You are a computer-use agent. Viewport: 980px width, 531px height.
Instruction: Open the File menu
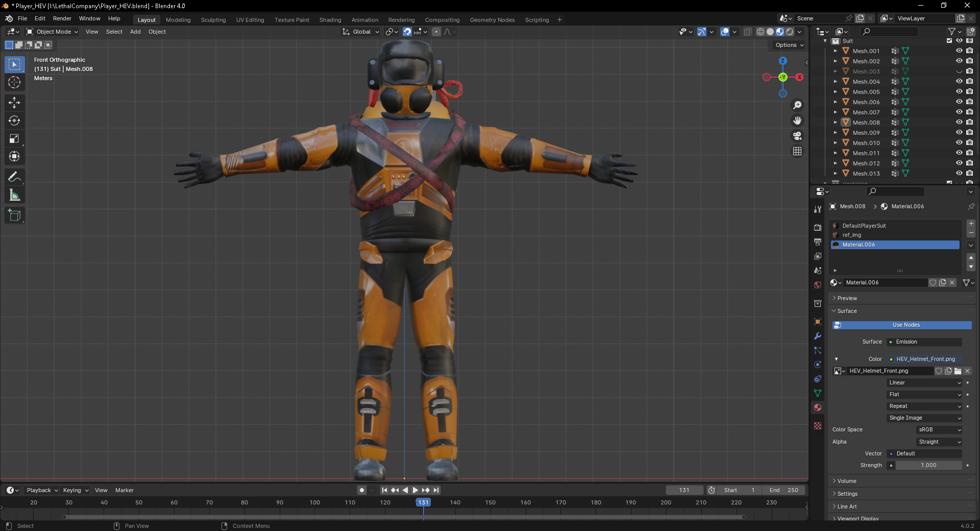pyautogui.click(x=22, y=18)
